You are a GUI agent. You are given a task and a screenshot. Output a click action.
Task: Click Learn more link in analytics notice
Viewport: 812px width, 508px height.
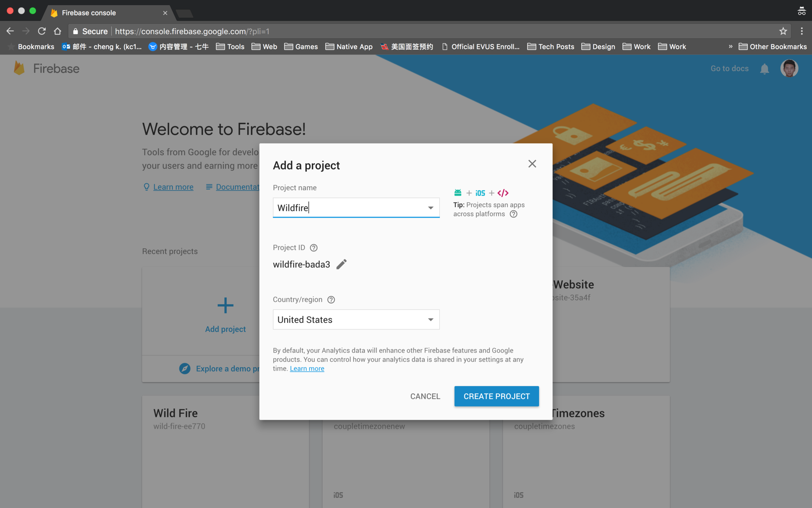[307, 369]
